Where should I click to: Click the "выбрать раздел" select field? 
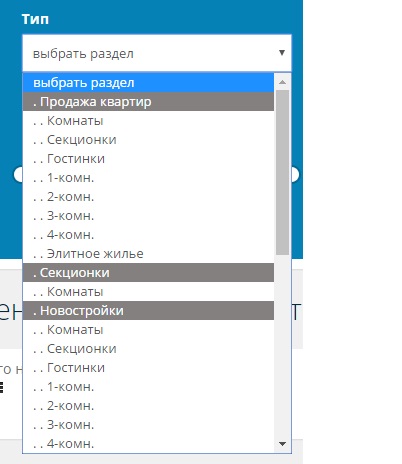tap(157, 53)
